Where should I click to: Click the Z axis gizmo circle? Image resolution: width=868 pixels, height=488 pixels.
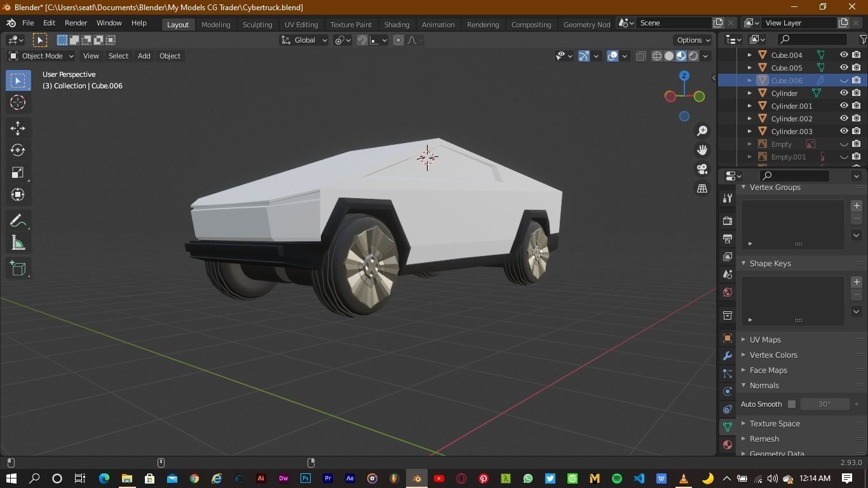click(684, 76)
